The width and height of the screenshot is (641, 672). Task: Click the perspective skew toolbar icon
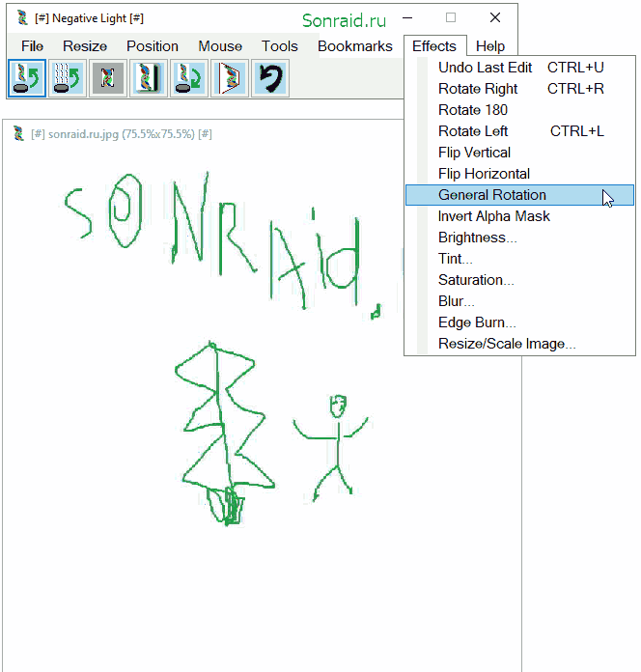pyautogui.click(x=230, y=78)
